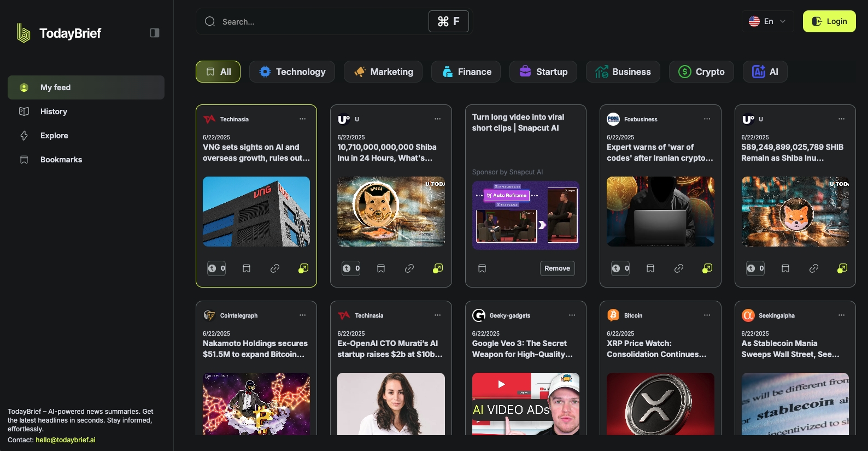Click the hello@todaybrief.ai contact link
Image resolution: width=868 pixels, height=451 pixels.
coord(66,440)
